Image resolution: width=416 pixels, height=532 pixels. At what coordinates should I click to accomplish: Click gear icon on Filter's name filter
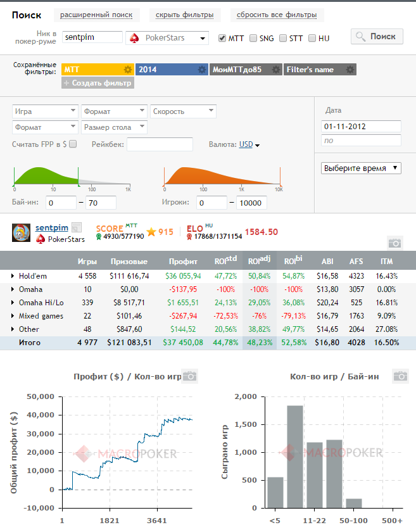tap(350, 70)
